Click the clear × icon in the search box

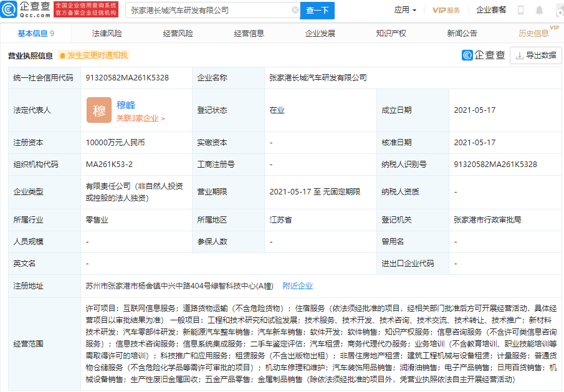[295, 11]
